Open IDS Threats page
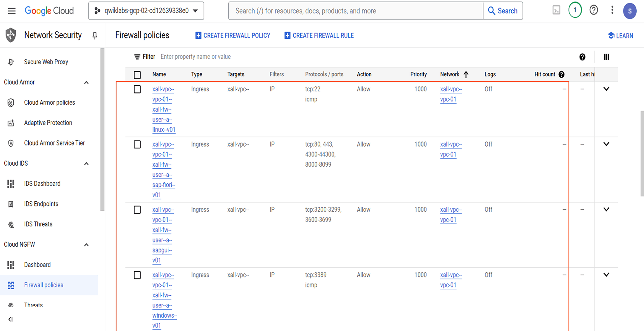 click(38, 224)
